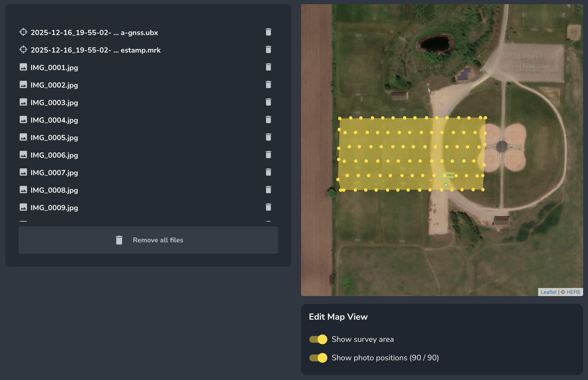The height and width of the screenshot is (380, 588).
Task: Click the trash icon beside IMG_0007.jpg
Action: tap(268, 172)
